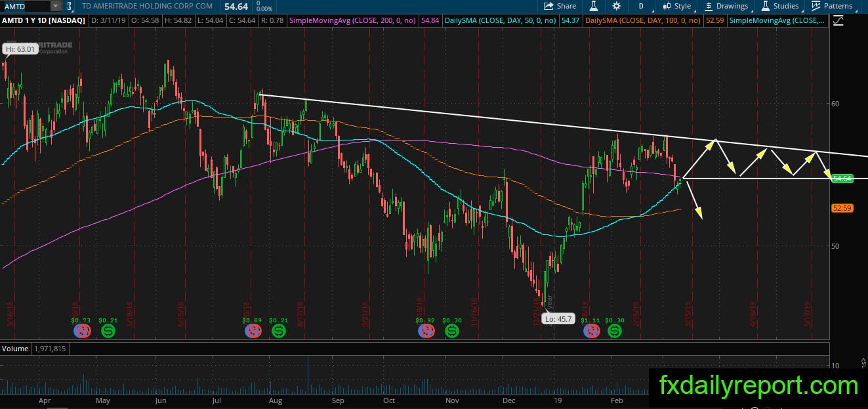The image size is (868, 409).
Task: Click the truncated SimpleMovingAvg label at the right end
Action: (x=777, y=21)
